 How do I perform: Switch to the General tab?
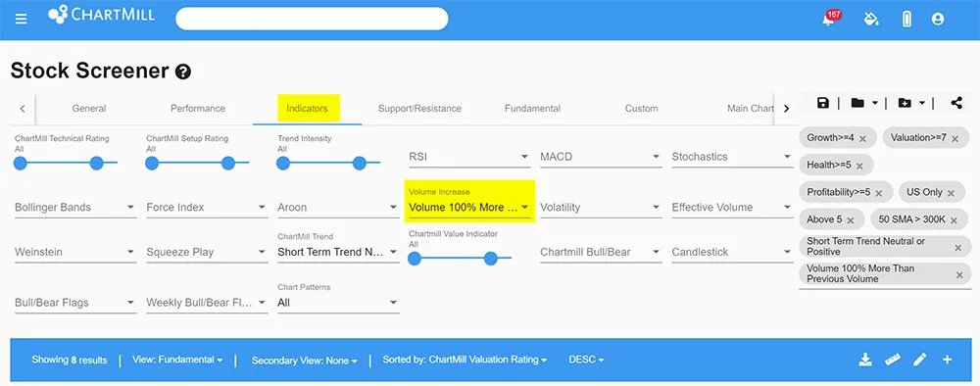tap(89, 108)
